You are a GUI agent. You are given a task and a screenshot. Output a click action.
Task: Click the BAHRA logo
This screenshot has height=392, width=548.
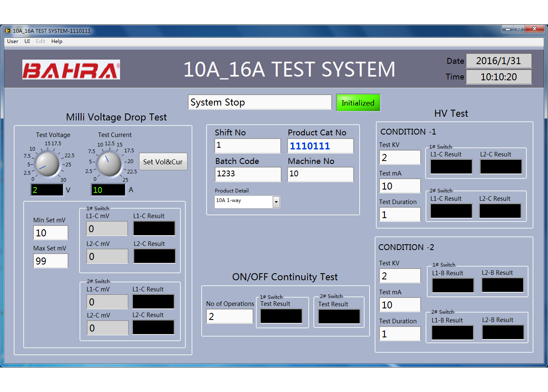pyautogui.click(x=71, y=70)
